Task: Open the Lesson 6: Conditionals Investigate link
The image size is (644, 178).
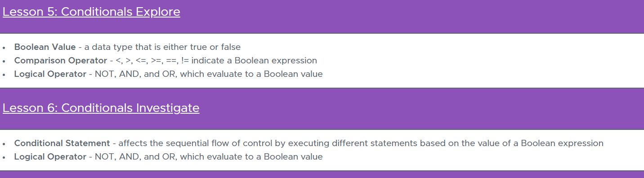Action: [x=101, y=108]
